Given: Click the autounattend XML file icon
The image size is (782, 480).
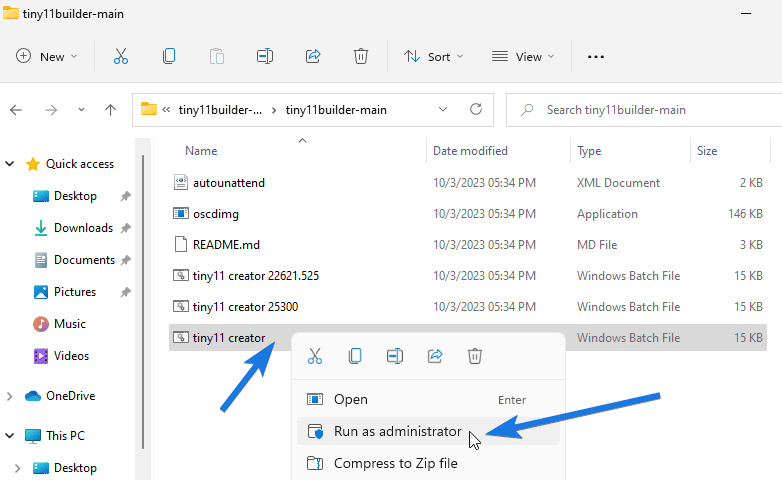Looking at the screenshot, I should (181, 183).
